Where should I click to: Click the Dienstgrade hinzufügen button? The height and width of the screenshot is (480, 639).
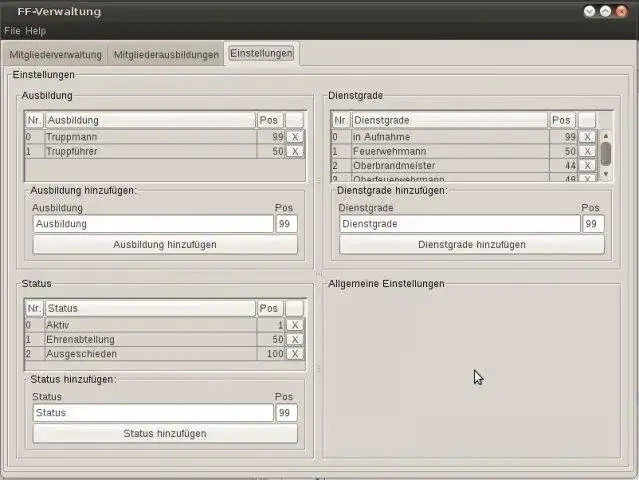(x=472, y=245)
